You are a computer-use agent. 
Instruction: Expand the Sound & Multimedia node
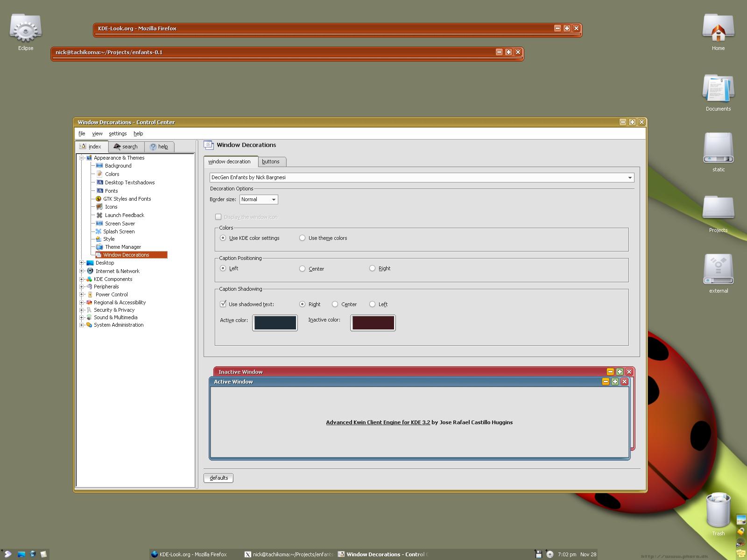coord(82,317)
